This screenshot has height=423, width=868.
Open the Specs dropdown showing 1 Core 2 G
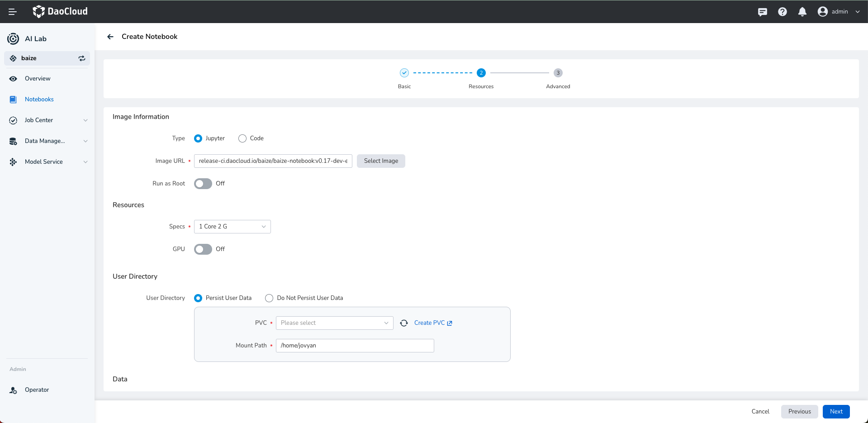click(232, 227)
